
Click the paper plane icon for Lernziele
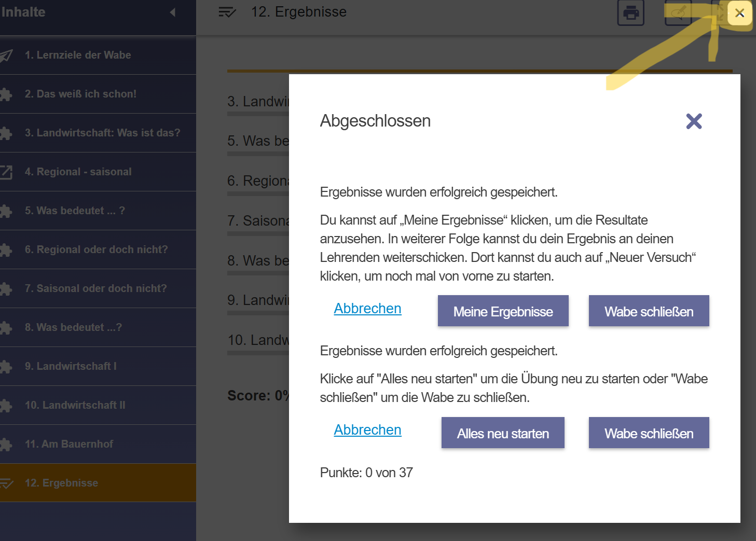point(6,56)
